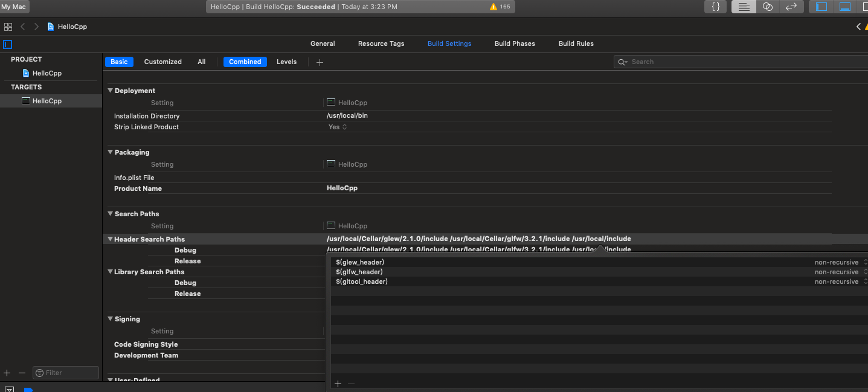Select the Basic settings filter
868x392 pixels.
click(x=119, y=62)
